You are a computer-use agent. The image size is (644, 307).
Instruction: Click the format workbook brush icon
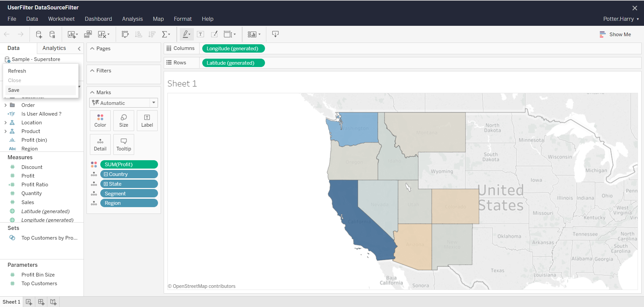coord(214,34)
